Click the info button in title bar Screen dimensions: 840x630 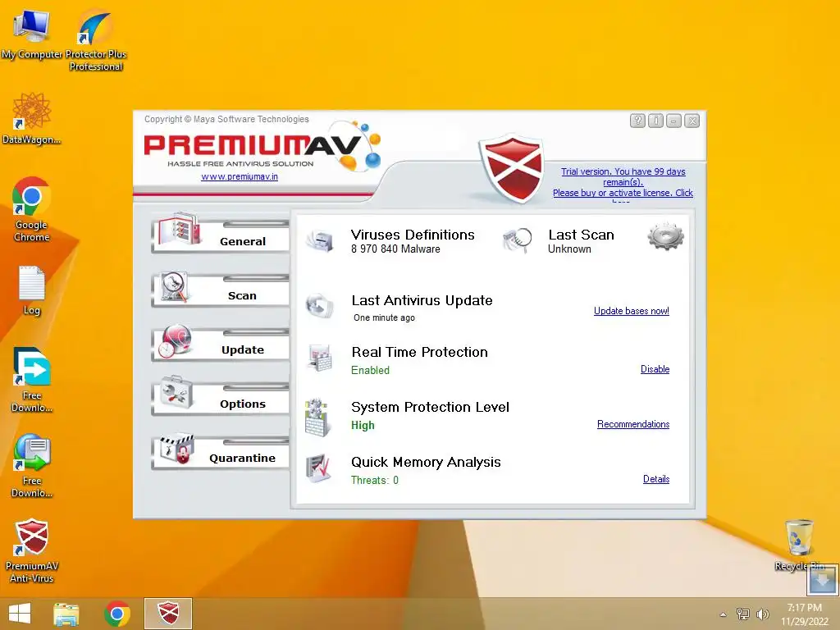point(655,121)
